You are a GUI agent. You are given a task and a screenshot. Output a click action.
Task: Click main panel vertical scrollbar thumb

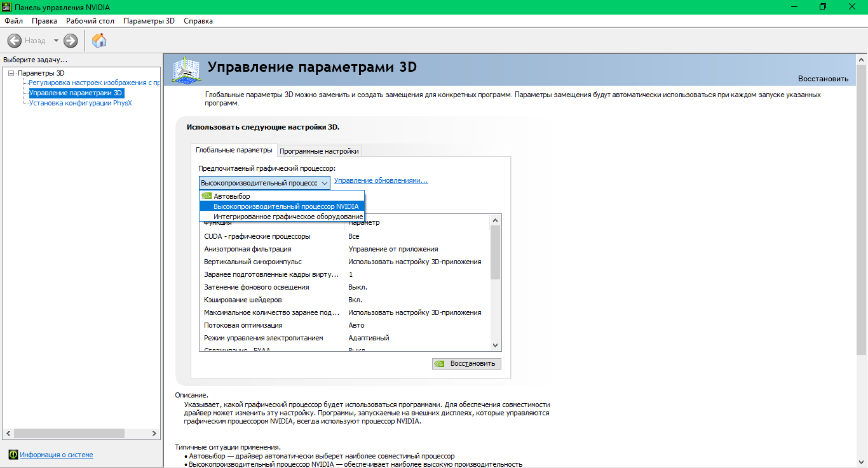point(862,210)
